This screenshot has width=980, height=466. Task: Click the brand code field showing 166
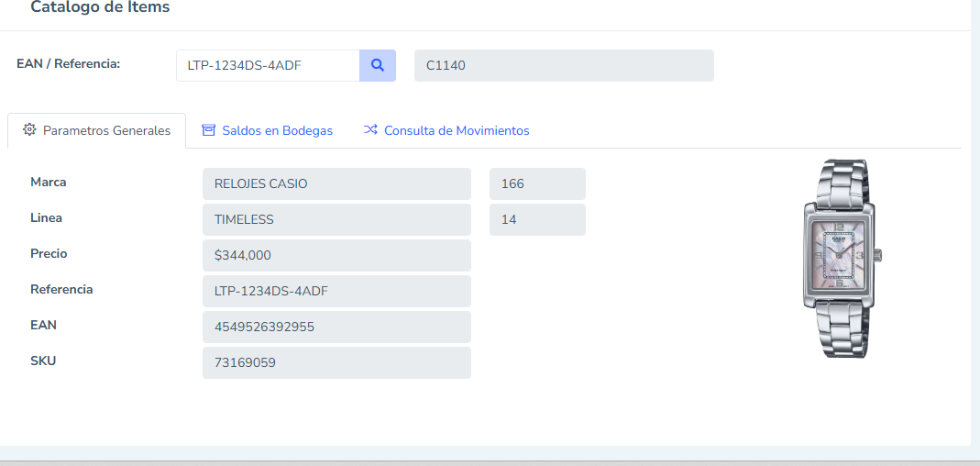536,183
